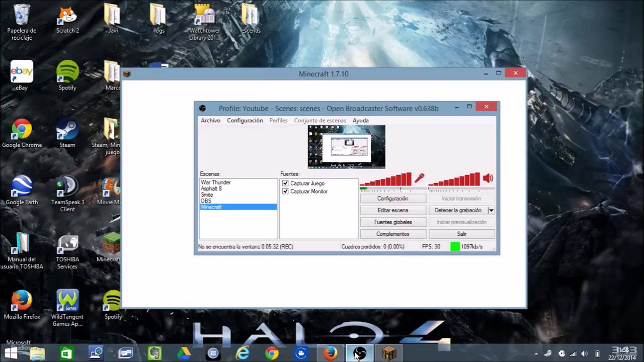
Task: Launch TeamSpeak 3 Client shortcut
Action: [x=67, y=194]
